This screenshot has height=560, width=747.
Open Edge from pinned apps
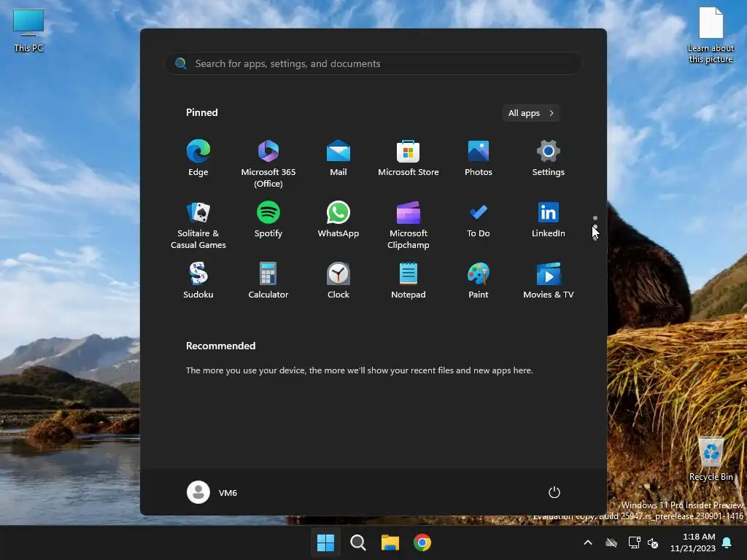pyautogui.click(x=198, y=158)
